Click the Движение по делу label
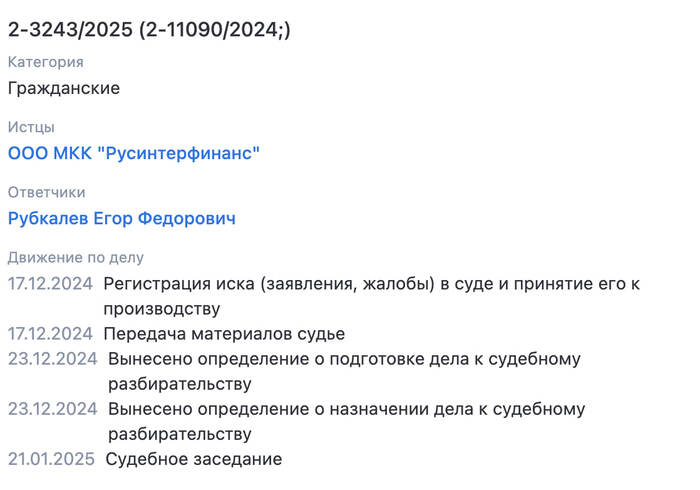Image resolution: width=700 pixels, height=490 pixels. tap(76, 257)
